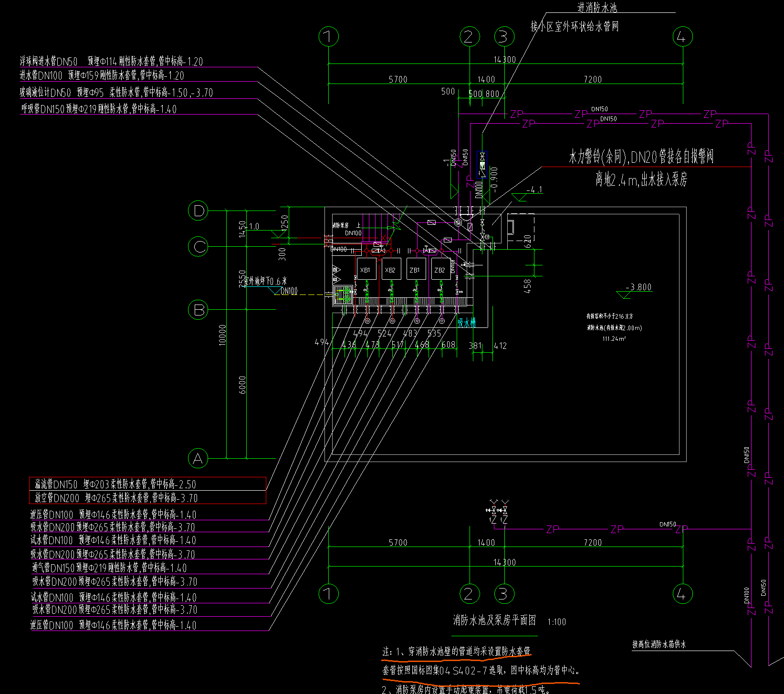Select the '溢流管DN150 埋Φ203' annotation
Screen dimensions: 784x694
tap(115, 484)
